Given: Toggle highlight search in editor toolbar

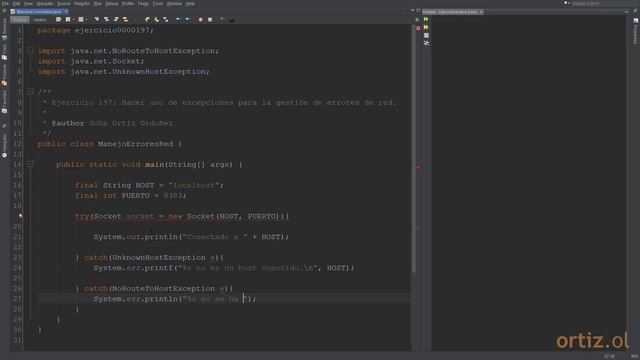Looking at the screenshot, I should tap(125, 19).
